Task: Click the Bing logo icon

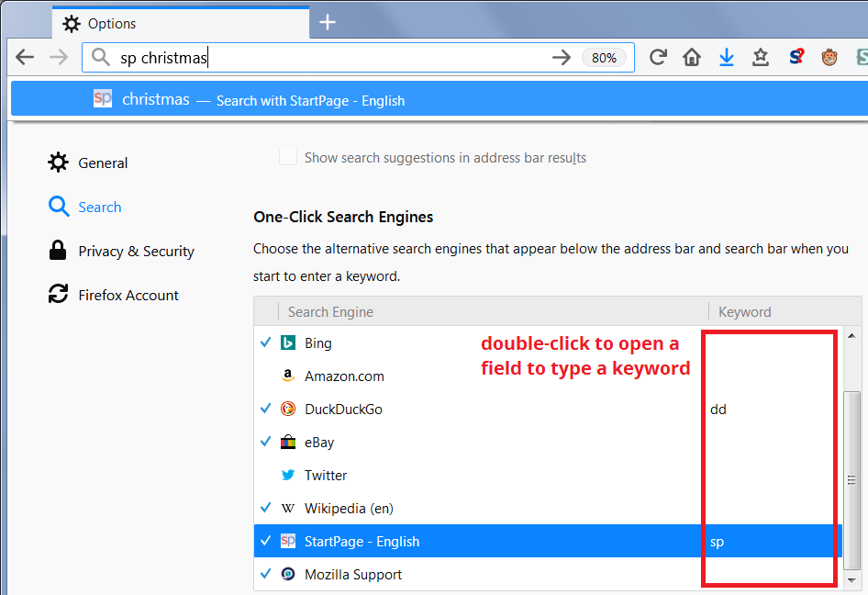Action: coord(288,342)
